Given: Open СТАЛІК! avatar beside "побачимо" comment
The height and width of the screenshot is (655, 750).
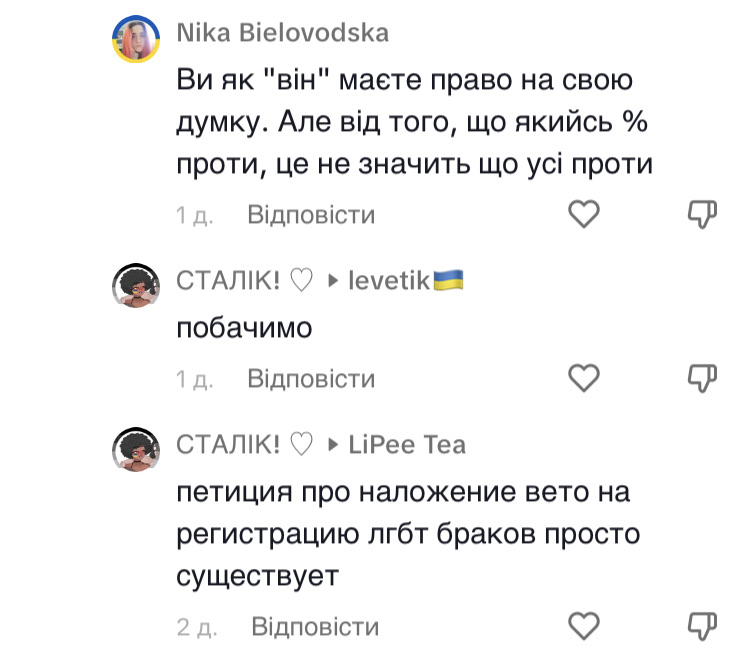Looking at the screenshot, I should point(136,289).
